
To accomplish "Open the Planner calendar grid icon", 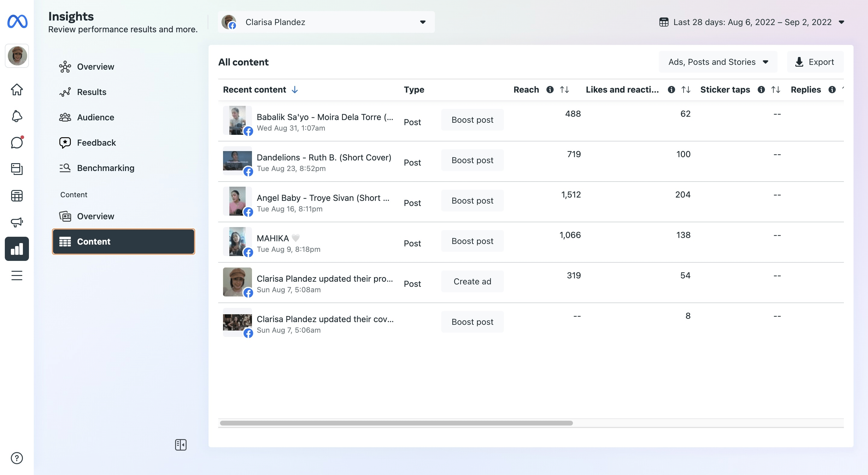I will [x=17, y=195].
